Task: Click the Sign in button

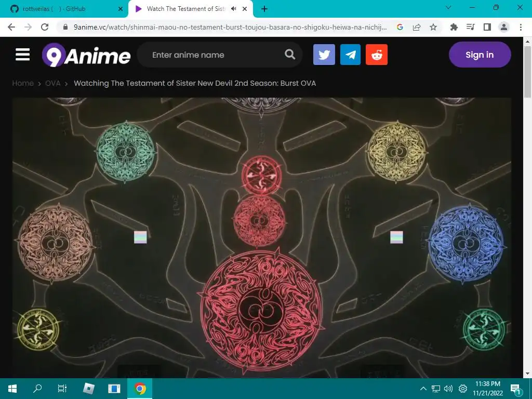Action: tap(480, 55)
